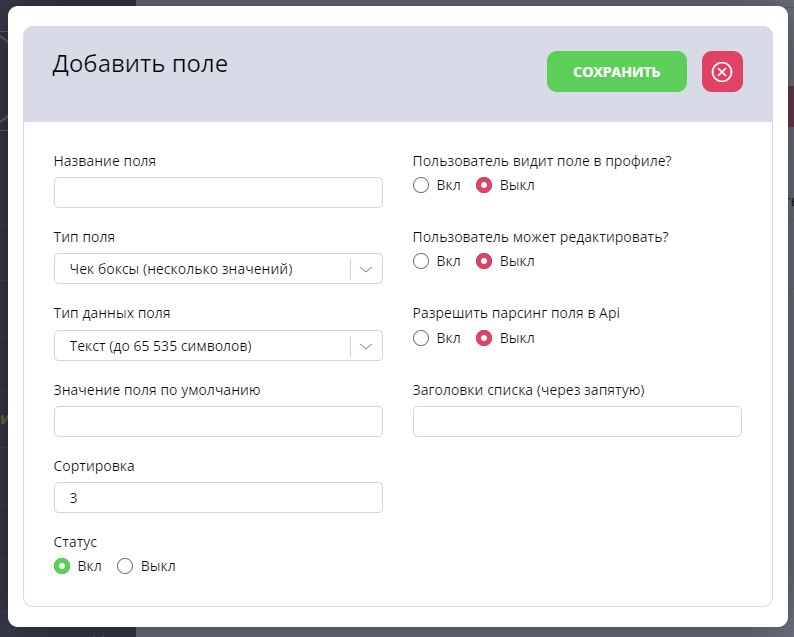Click the Пользователь видит поле в профиле? label

click(542, 161)
